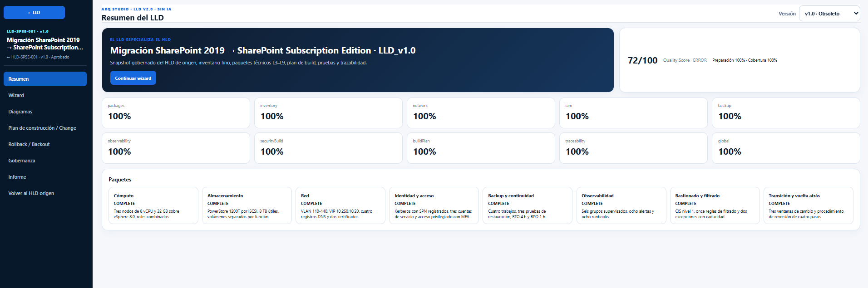The image size is (868, 288).
Task: Go to Diagramas in the sidebar
Action: (45, 112)
